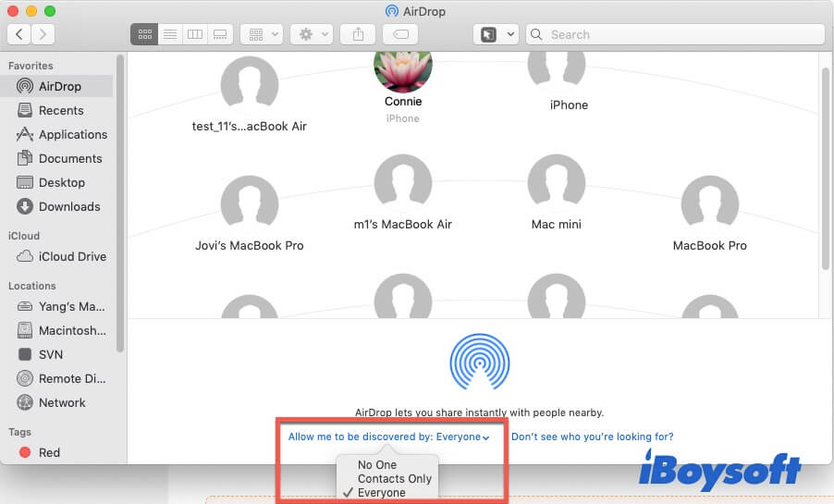Open Recents in the sidebar
Image resolution: width=834 pixels, height=504 pixels.
pyautogui.click(x=56, y=110)
